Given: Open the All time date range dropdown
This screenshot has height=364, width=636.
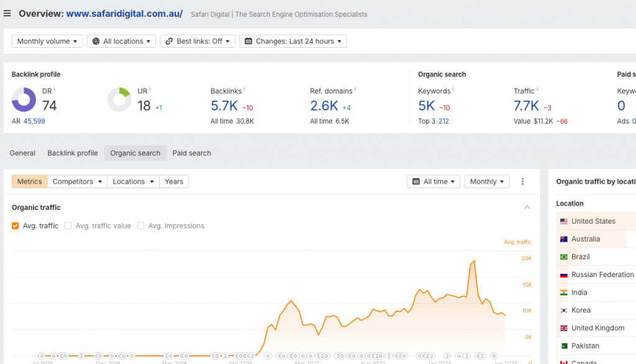Looking at the screenshot, I should click(433, 181).
